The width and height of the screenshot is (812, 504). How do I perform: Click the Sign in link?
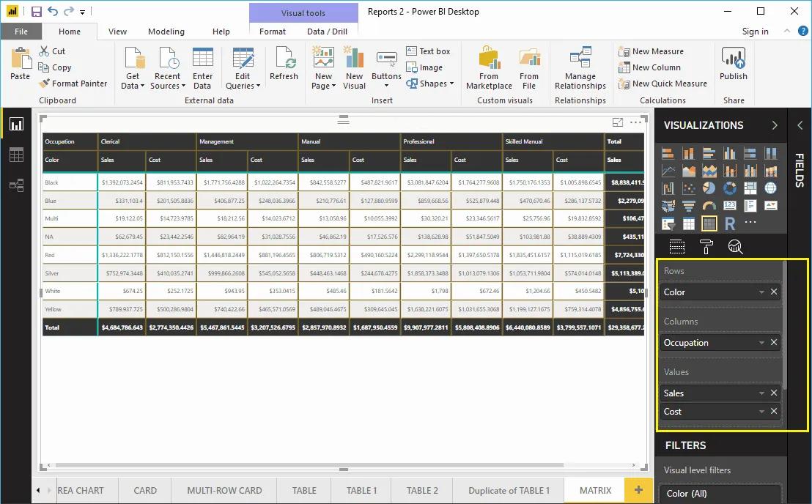click(756, 31)
